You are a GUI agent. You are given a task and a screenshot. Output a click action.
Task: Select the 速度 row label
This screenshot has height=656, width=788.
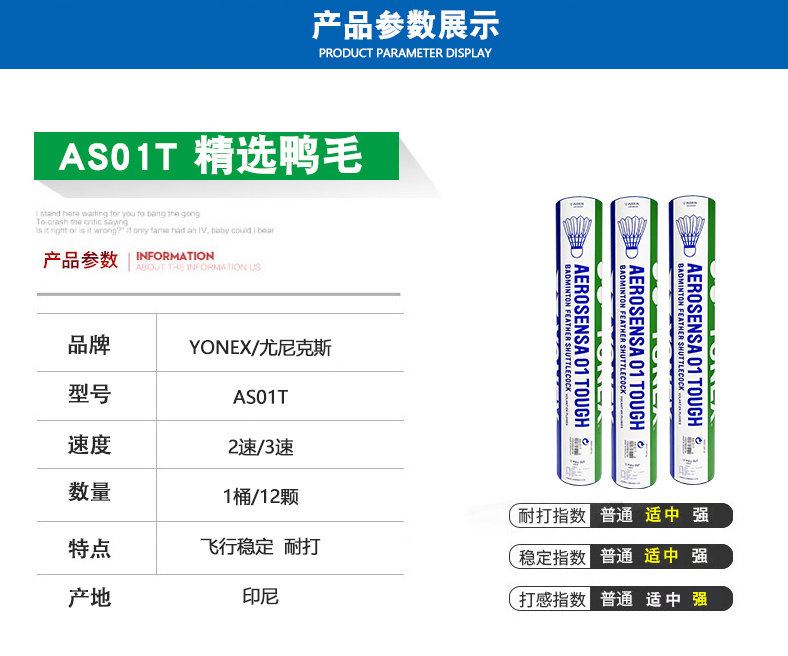coord(89,445)
